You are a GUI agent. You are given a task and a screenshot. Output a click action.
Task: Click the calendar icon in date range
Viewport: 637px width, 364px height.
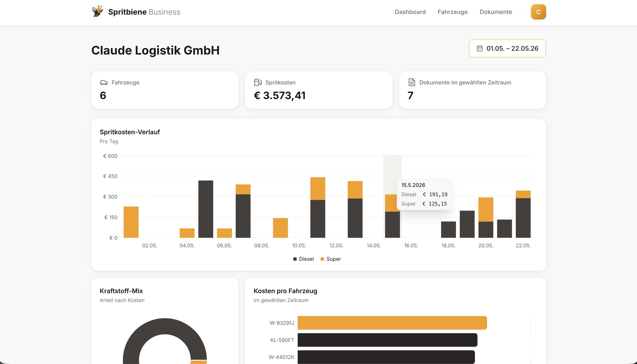click(x=480, y=48)
